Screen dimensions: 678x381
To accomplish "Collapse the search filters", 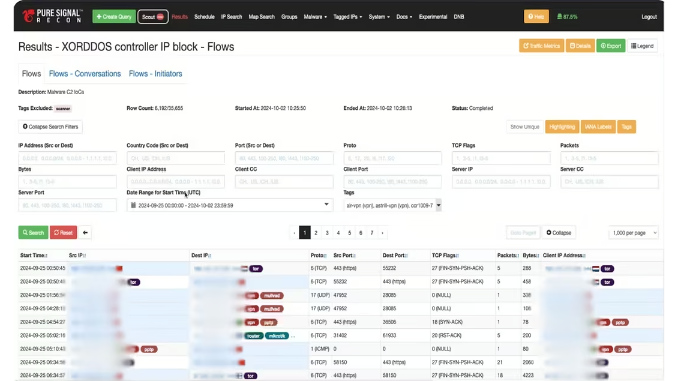I will (x=51, y=127).
